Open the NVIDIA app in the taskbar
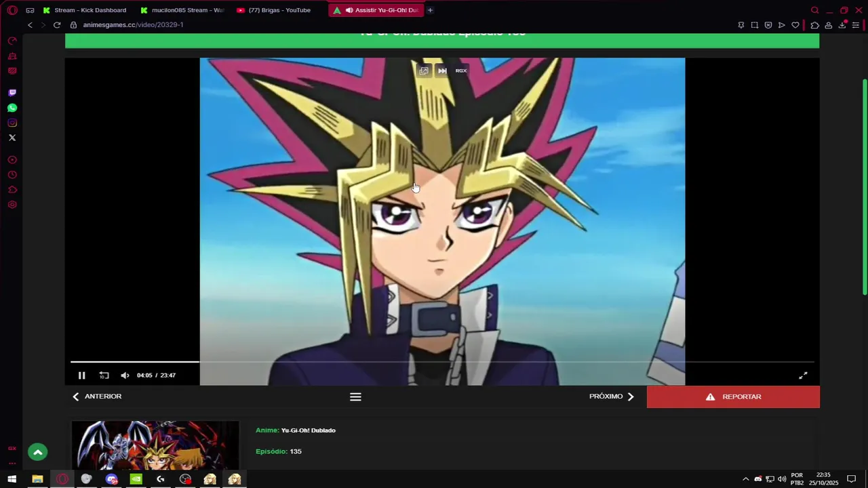The width and height of the screenshot is (868, 488). [136, 479]
